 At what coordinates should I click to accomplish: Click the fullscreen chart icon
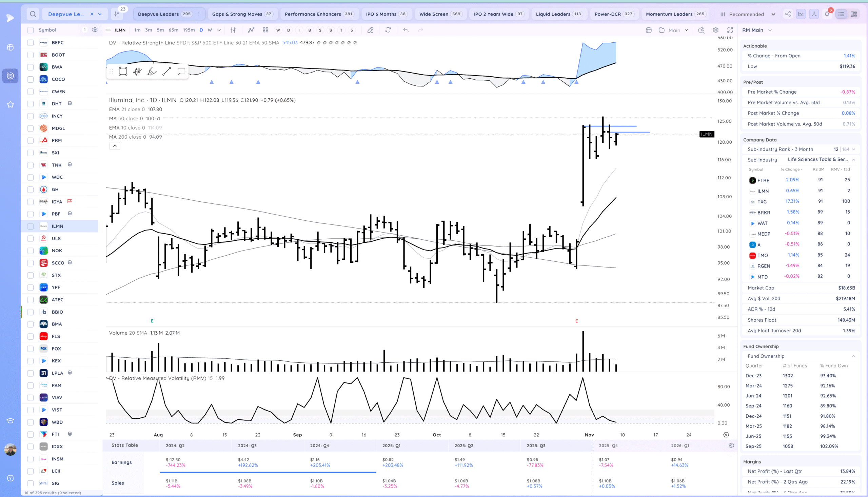point(730,30)
